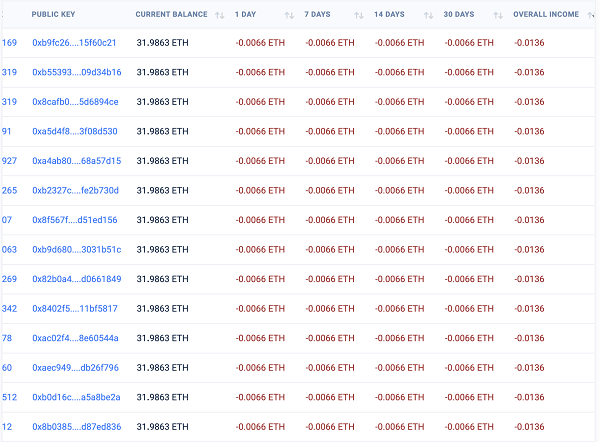Open validator key 0xb55393....09d34b16

(76, 72)
